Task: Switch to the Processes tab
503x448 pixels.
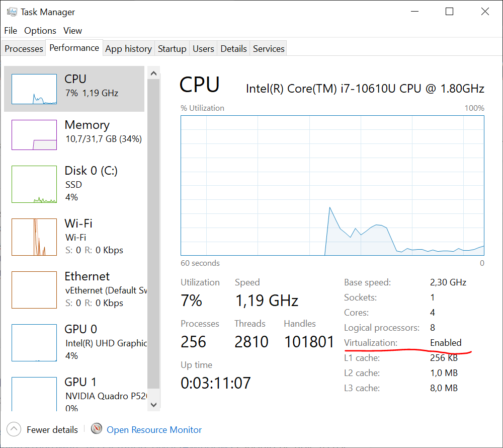Action: click(24, 48)
